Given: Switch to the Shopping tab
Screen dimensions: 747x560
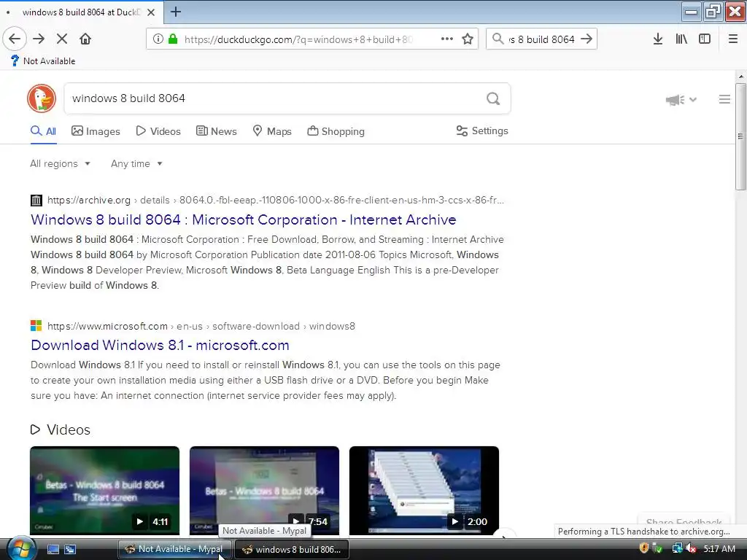Looking at the screenshot, I should click(336, 131).
